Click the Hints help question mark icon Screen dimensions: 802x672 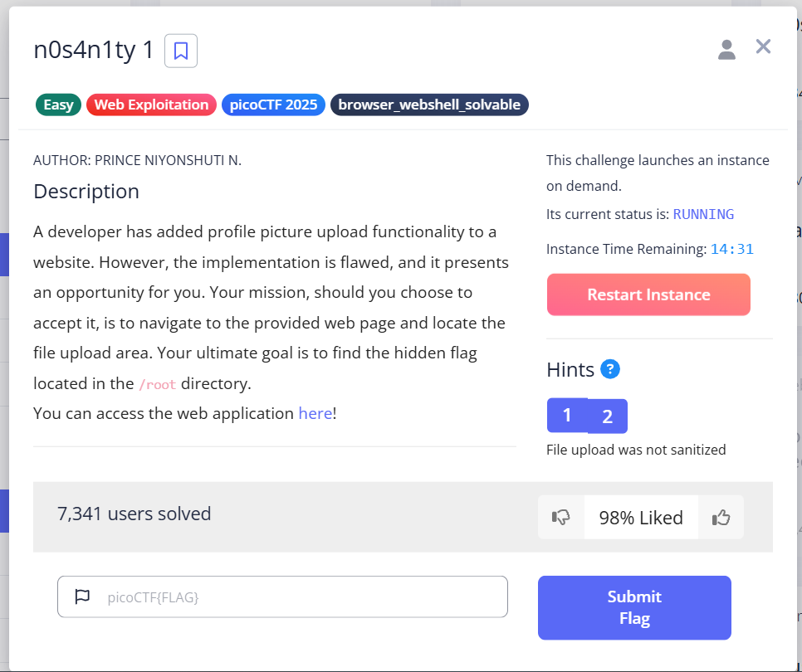click(610, 369)
